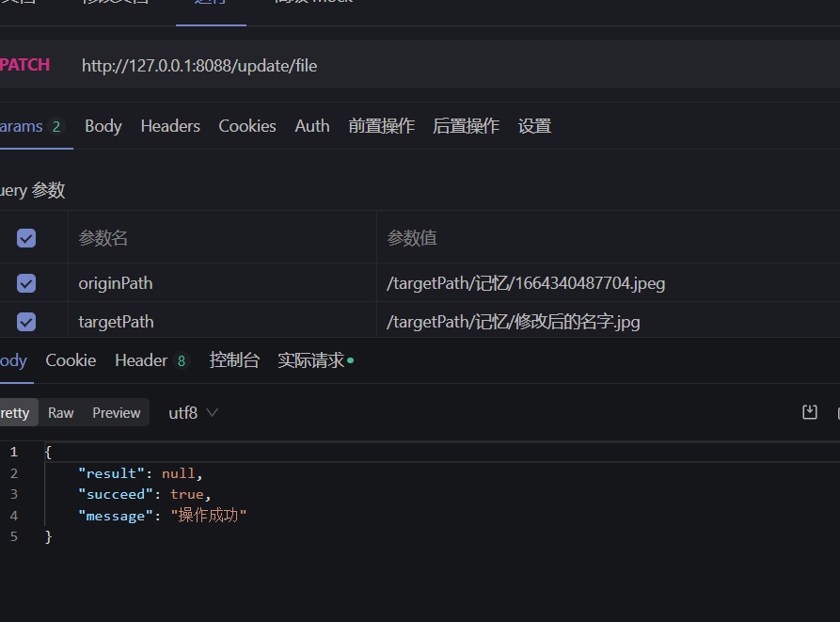Uncheck the targetPath parameter
This screenshot has width=840, height=622.
coord(25,321)
